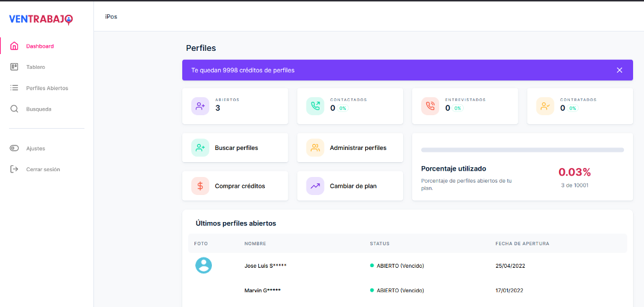Click the plan usage progress bar
The image size is (644, 307).
point(522,150)
